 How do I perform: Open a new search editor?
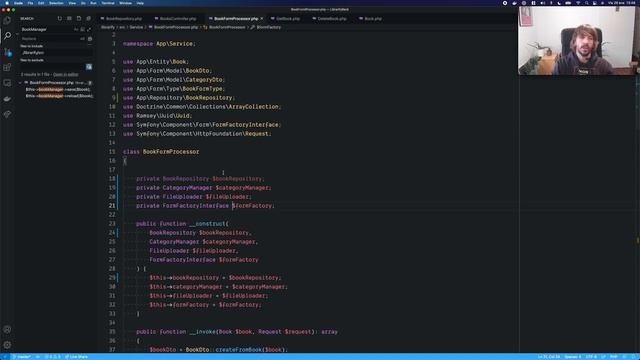79,18
